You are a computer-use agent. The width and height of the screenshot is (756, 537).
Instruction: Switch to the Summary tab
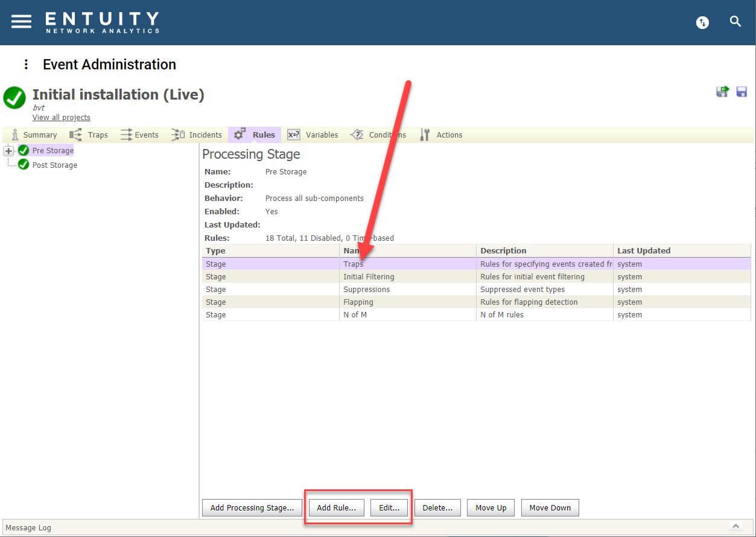pyautogui.click(x=34, y=135)
